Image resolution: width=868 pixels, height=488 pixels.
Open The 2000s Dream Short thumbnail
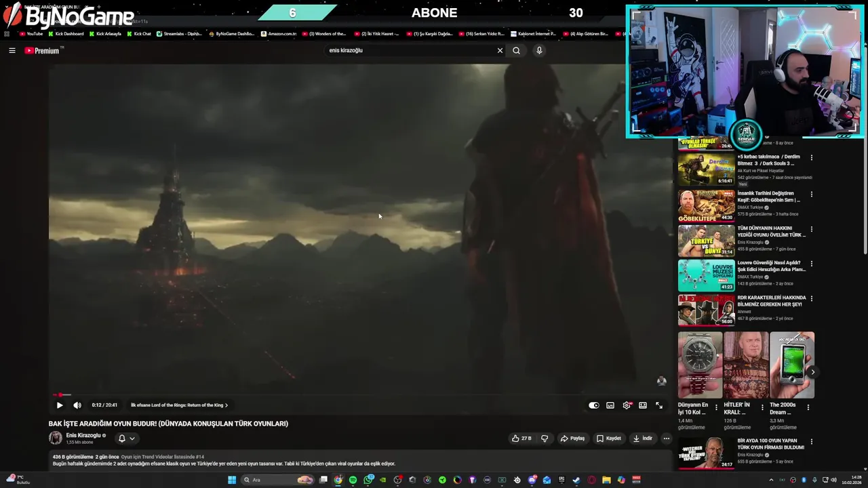[x=792, y=365]
